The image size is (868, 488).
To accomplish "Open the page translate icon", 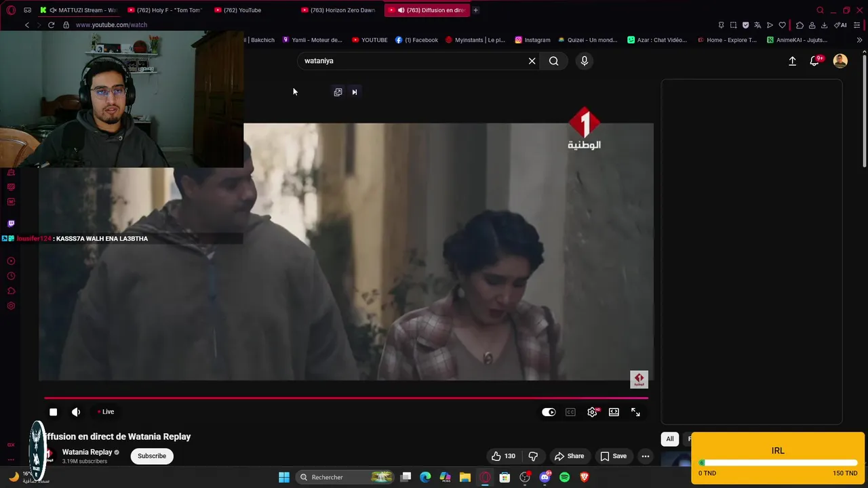I will coord(757,25).
